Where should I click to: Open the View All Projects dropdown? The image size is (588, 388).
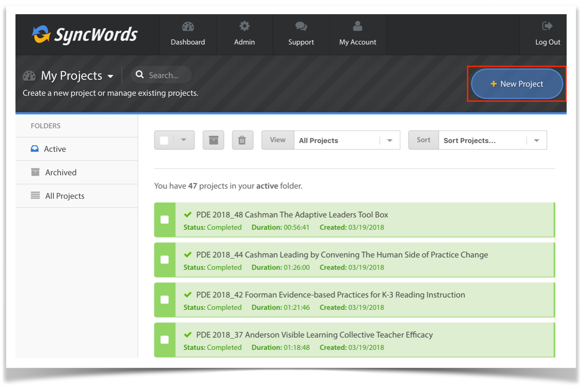point(389,140)
